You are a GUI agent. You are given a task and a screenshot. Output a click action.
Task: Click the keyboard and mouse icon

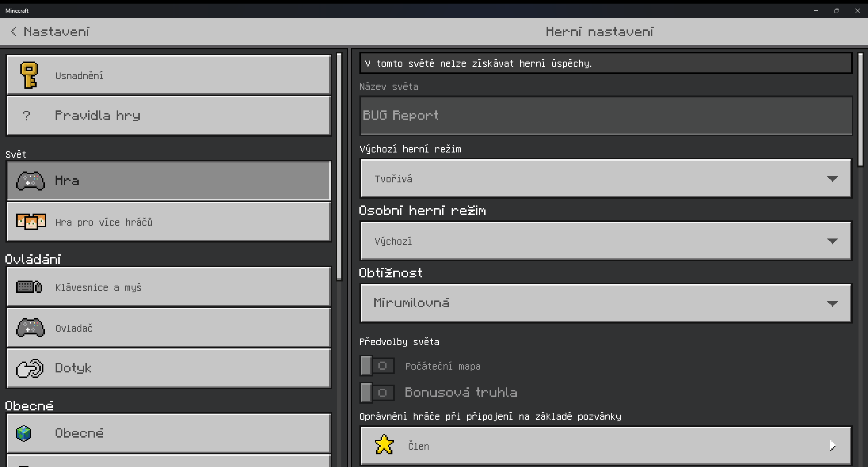(x=29, y=287)
